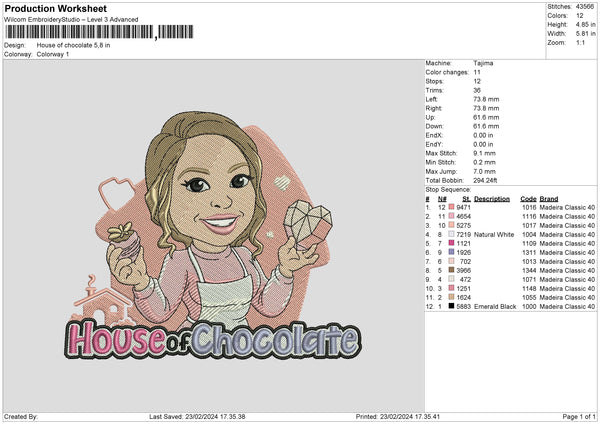The image size is (600, 424).
Task: Click the 'St.' column header
Action: click(x=466, y=199)
